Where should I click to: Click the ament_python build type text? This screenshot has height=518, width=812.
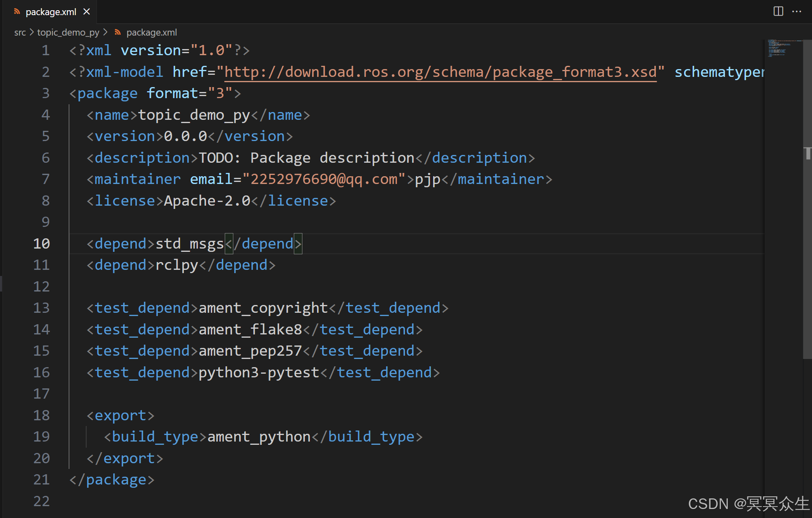259,437
